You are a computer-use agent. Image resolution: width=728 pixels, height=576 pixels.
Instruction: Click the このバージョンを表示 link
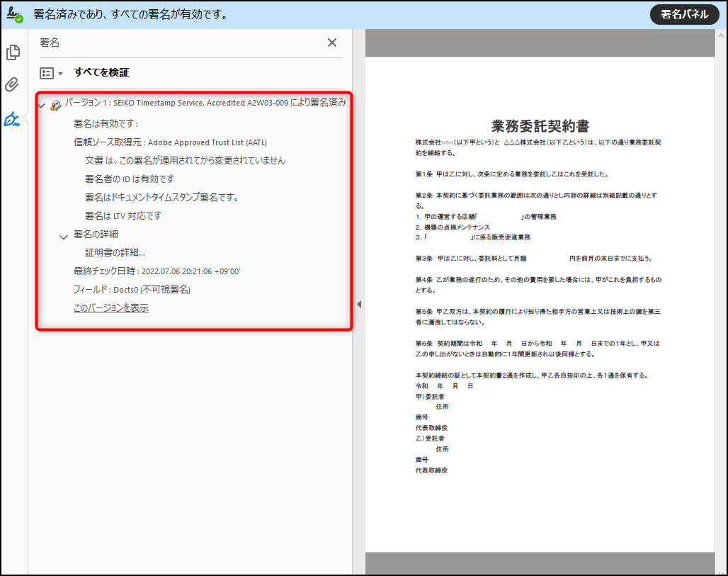111,308
